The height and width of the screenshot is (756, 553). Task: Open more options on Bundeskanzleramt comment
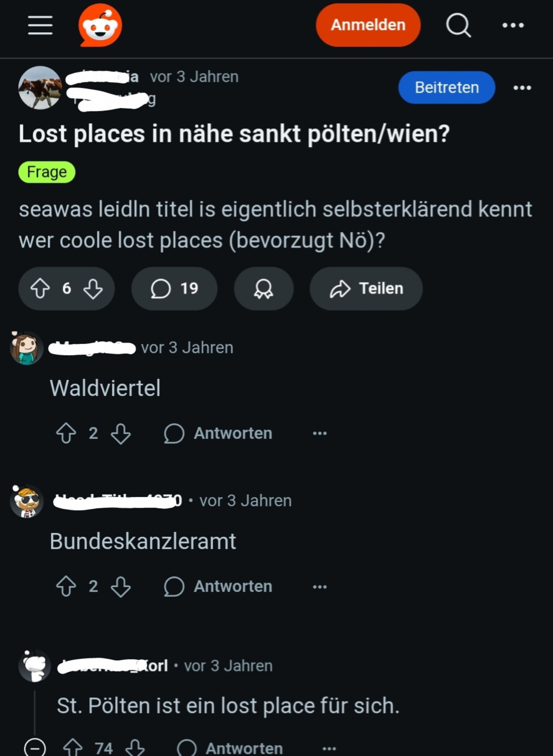[x=319, y=586]
